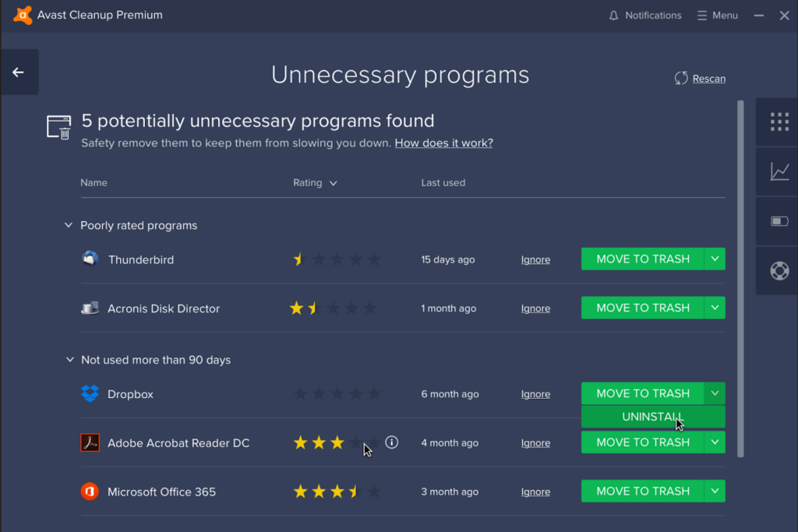Image resolution: width=798 pixels, height=532 pixels.
Task: Click Rescan to scan programs again
Action: click(x=699, y=78)
